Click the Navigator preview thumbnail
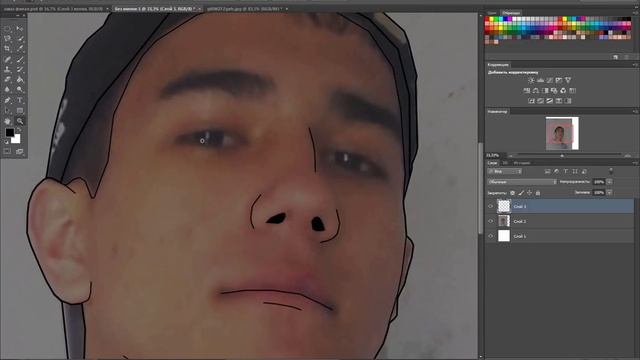This screenshot has width=640, height=360. pos(562,133)
